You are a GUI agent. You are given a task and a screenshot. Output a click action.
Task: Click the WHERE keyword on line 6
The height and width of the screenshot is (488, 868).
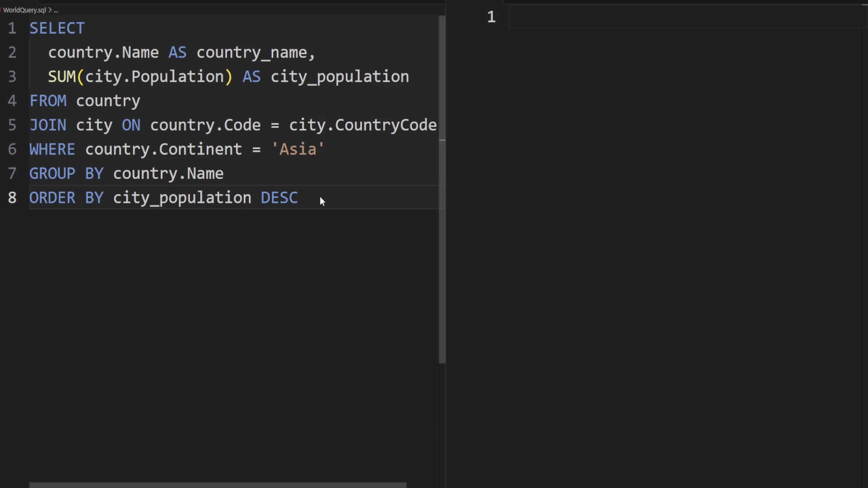tap(52, 149)
